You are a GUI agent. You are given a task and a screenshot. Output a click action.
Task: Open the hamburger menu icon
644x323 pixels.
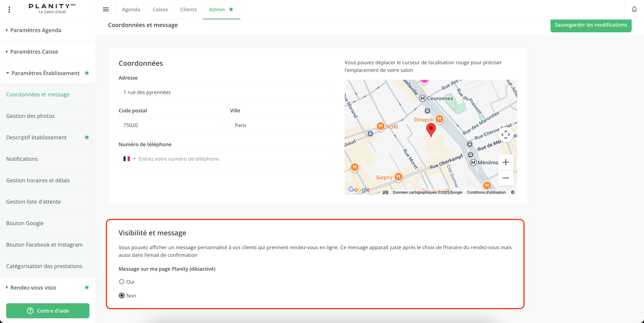tap(106, 10)
